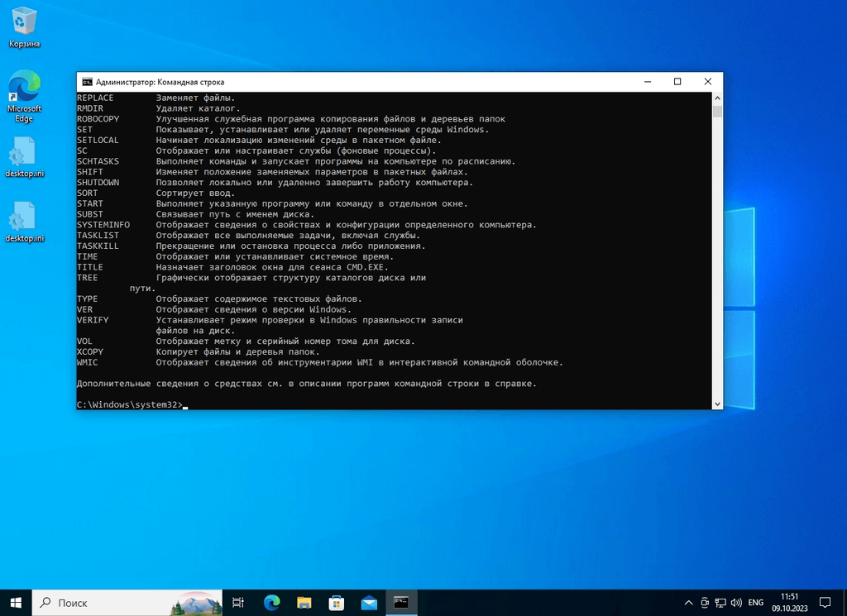Click the SCHTASKS command name
The width and height of the screenshot is (847, 616).
click(98, 161)
